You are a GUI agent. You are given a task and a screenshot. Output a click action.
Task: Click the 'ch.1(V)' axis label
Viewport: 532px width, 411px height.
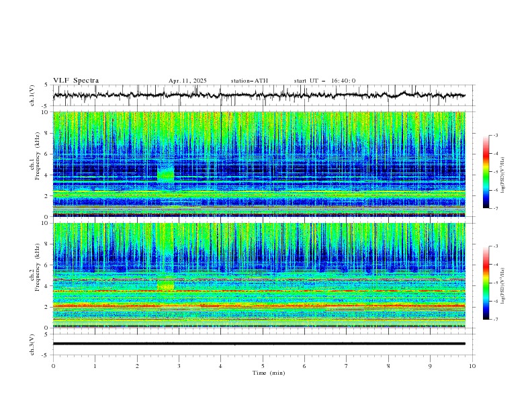click(x=32, y=95)
